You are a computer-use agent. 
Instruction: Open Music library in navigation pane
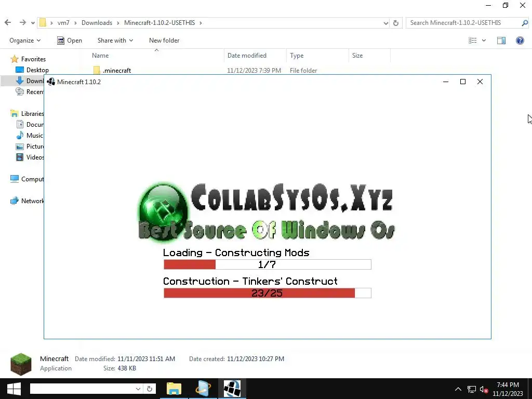point(30,136)
